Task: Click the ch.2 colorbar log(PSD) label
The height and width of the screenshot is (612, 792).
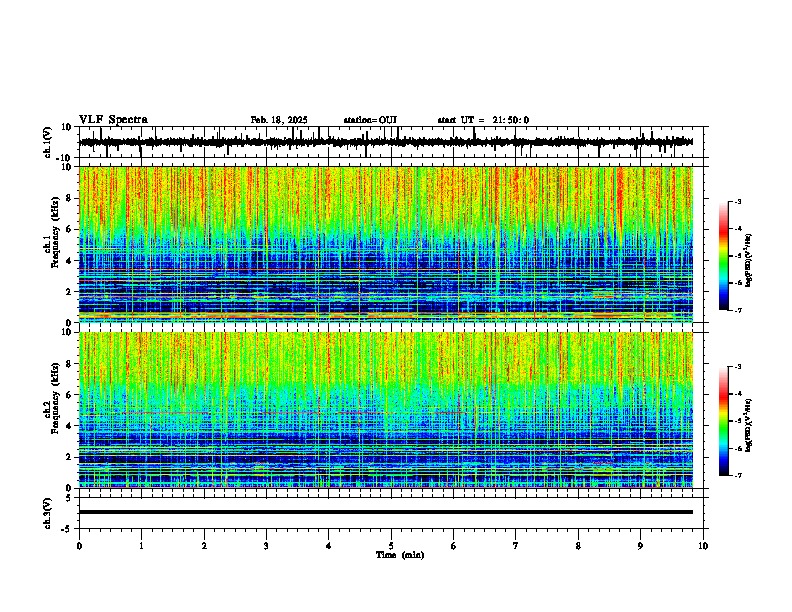Action: [748, 425]
